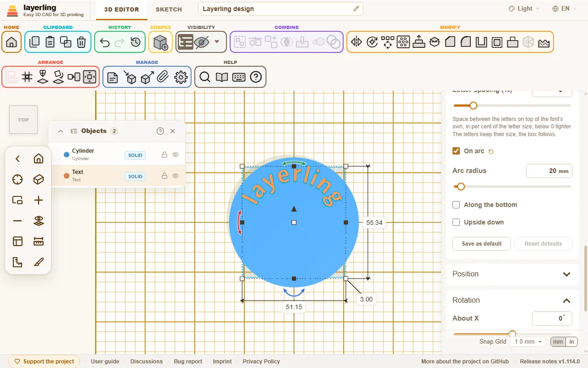This screenshot has height=368, width=588.
Task: Click the Letter Spacing slider handle
Action: [473, 105]
